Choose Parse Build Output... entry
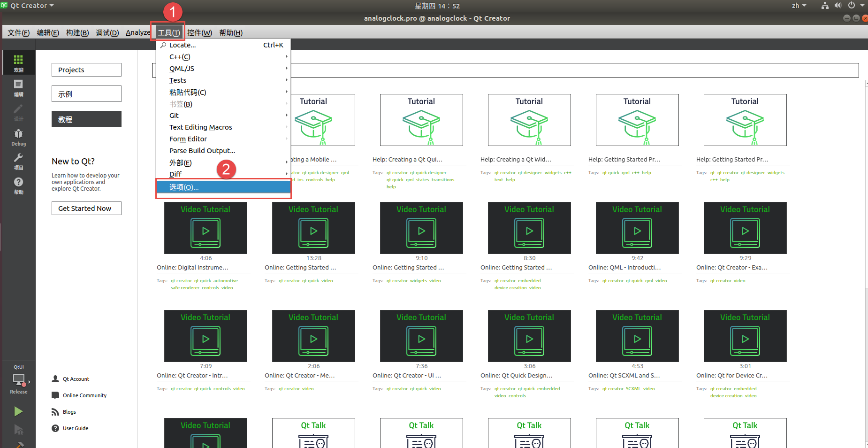Screen dimensions: 868x448 tap(223, 151)
